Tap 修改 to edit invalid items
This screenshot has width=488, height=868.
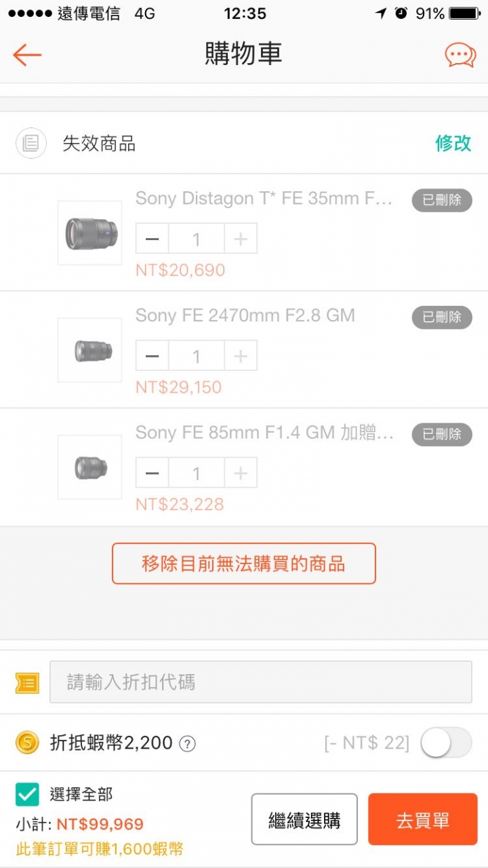(453, 143)
